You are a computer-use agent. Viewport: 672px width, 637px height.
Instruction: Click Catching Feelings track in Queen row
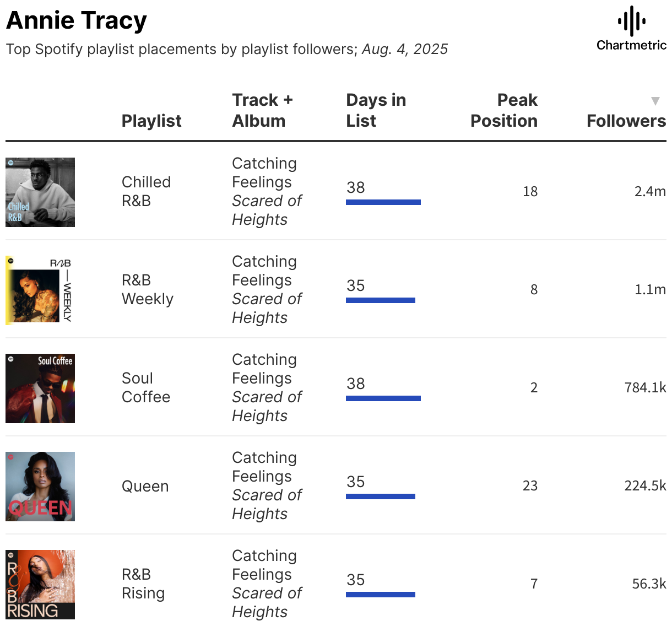click(264, 467)
